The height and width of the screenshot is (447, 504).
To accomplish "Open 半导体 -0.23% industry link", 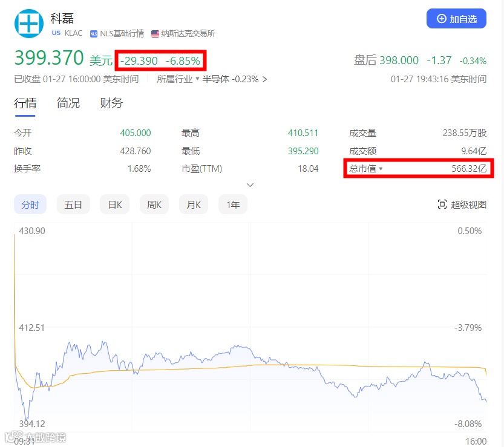I will (234, 79).
